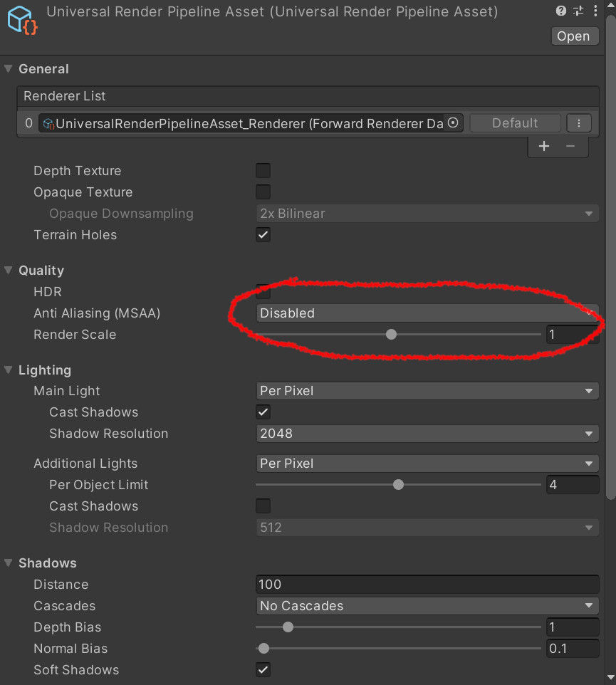The image size is (616, 685).
Task: Open the Opaque Downsampling dropdown
Action: pos(427,213)
